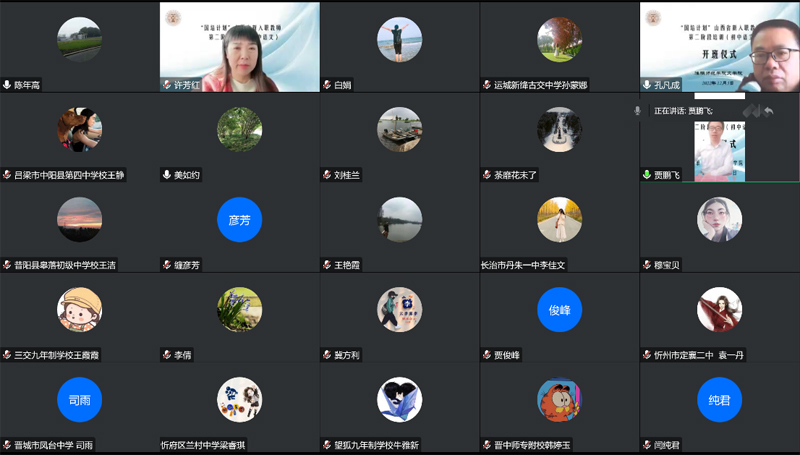The image size is (800, 455).
Task: Click the muted mic icon next to 刘桂兰
Action: point(327,175)
